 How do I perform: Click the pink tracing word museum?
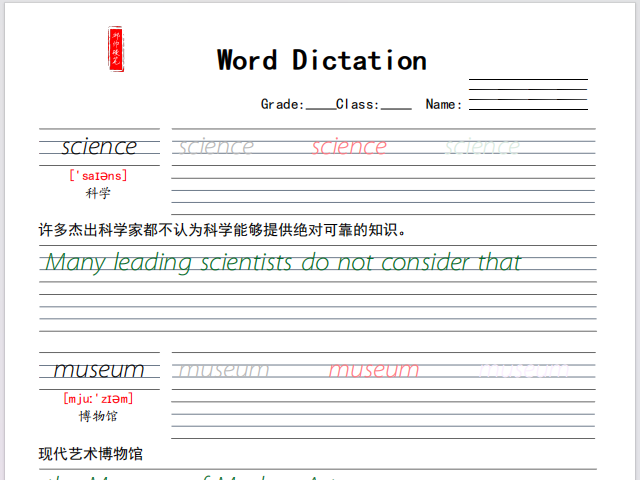pos(374,370)
